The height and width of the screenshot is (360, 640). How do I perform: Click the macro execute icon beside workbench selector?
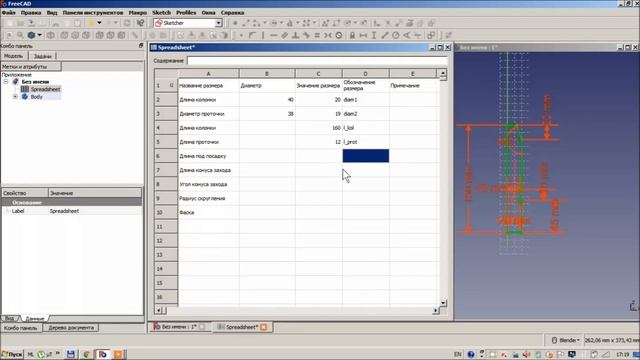(x=140, y=23)
